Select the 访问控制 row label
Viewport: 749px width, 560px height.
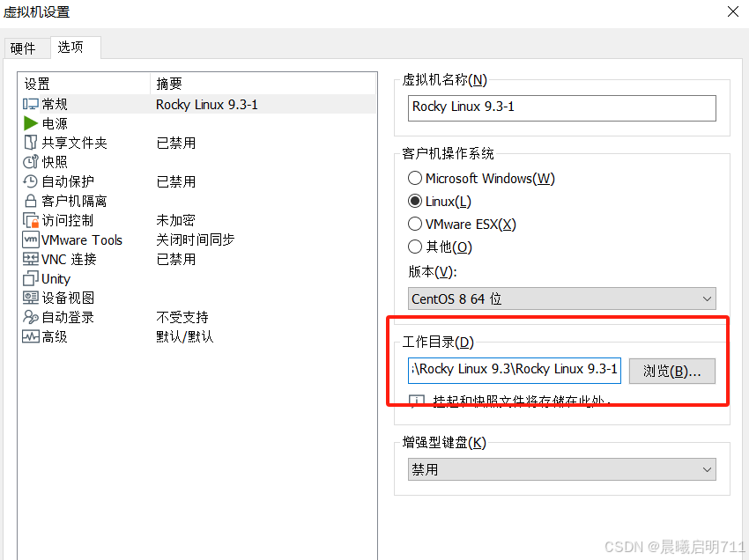pyautogui.click(x=67, y=220)
